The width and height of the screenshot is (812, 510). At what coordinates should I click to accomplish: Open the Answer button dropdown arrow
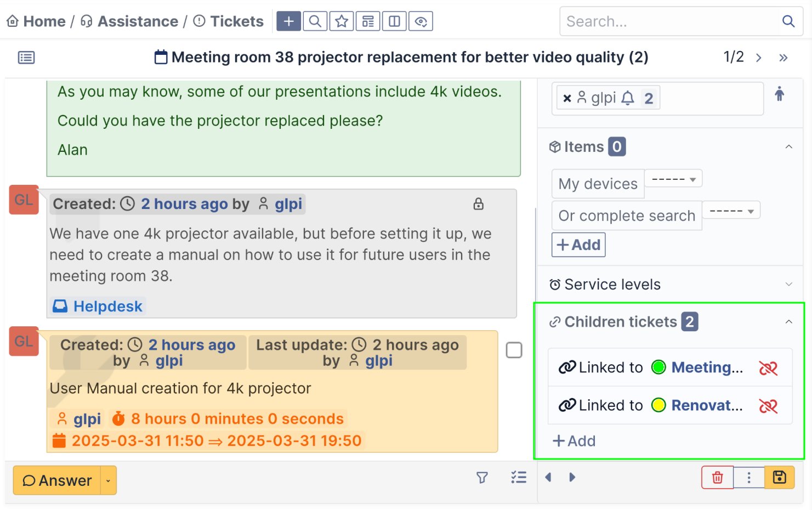coord(108,481)
